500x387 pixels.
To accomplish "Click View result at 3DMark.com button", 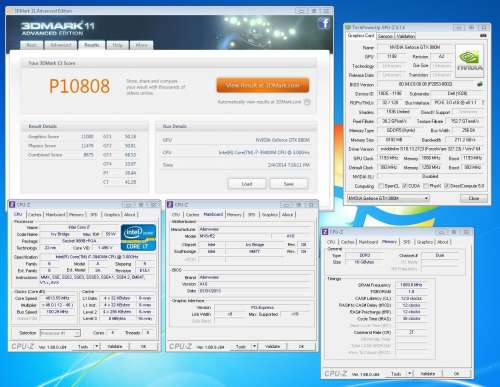I will (x=263, y=85).
